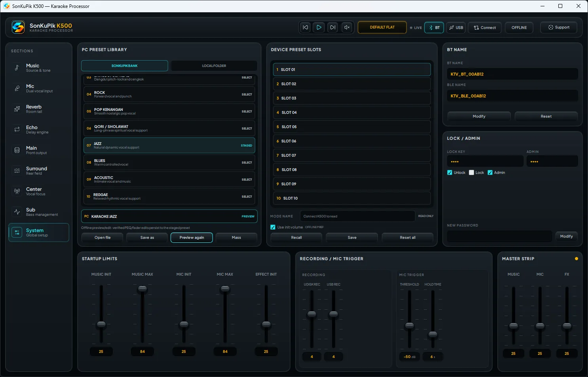This screenshot has height=377, width=588.
Task: Enable the Lock checkbox
Action: 471,173
